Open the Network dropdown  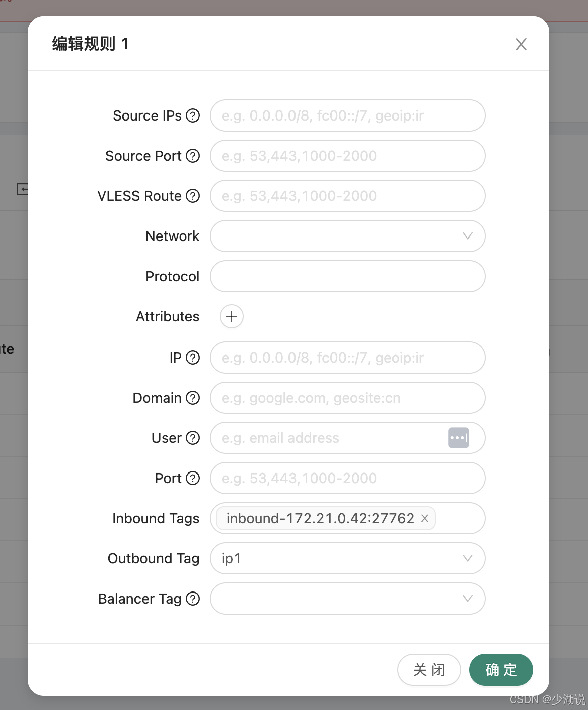(348, 236)
